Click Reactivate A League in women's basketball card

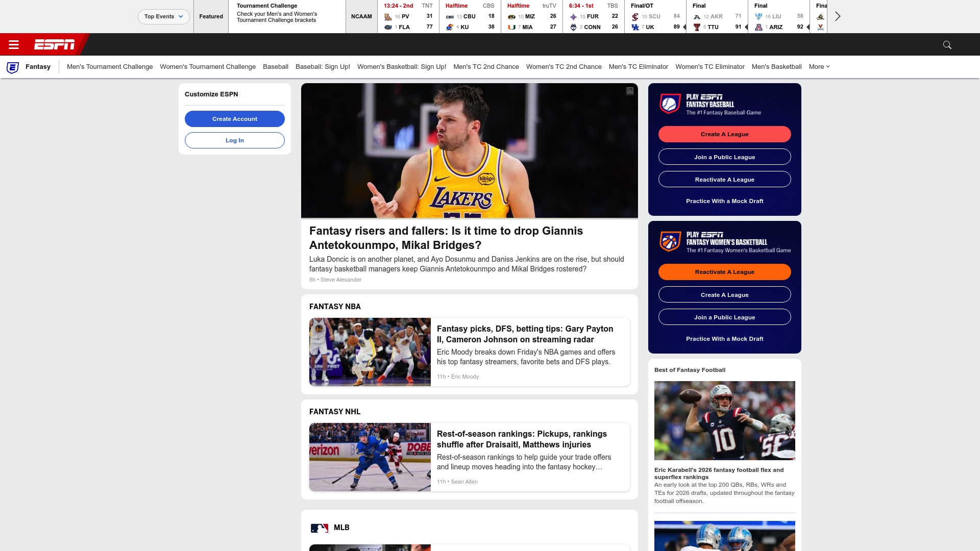point(724,272)
